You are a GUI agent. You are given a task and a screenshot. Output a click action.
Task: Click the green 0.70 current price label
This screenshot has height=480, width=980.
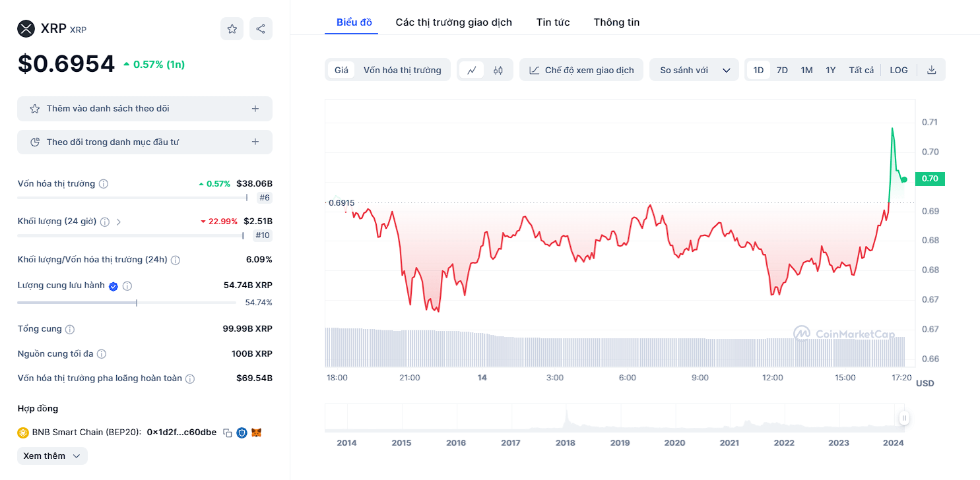pyautogui.click(x=930, y=179)
